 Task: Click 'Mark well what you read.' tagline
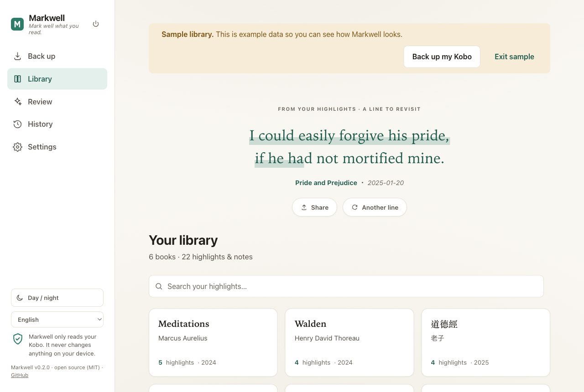click(54, 29)
